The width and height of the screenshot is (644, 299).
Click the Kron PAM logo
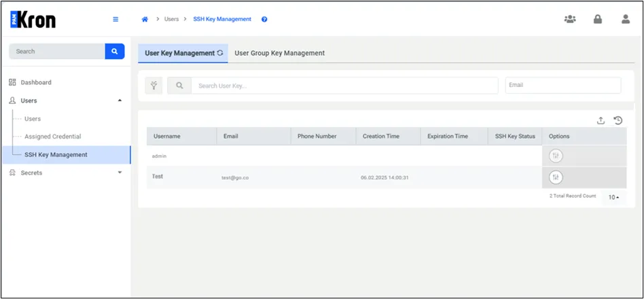click(33, 19)
